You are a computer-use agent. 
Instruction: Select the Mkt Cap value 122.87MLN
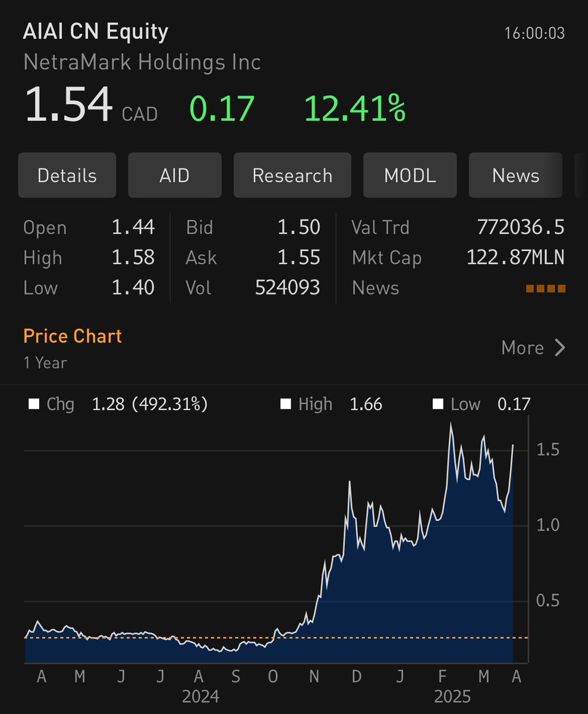pos(515,258)
